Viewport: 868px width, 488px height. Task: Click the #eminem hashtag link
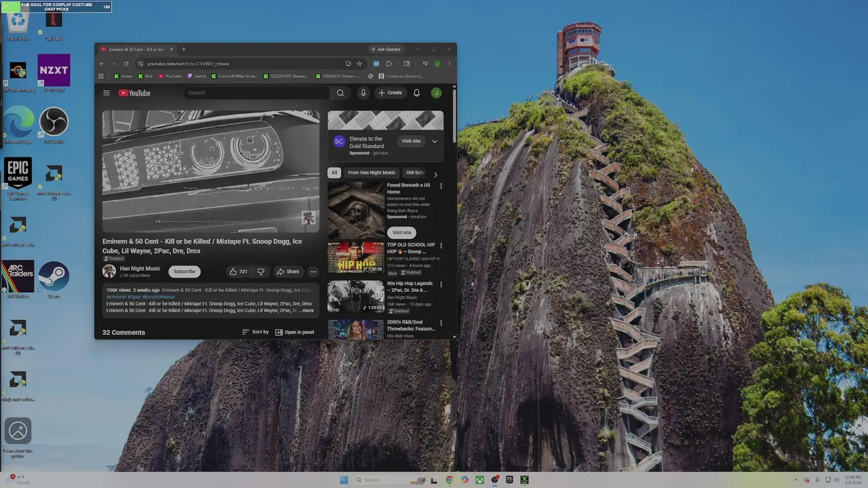tap(116, 297)
